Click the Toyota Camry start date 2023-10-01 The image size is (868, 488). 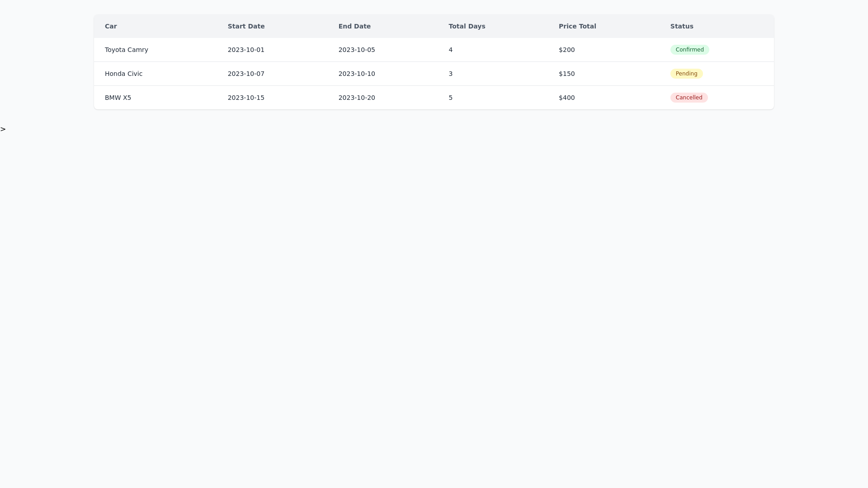tap(246, 50)
